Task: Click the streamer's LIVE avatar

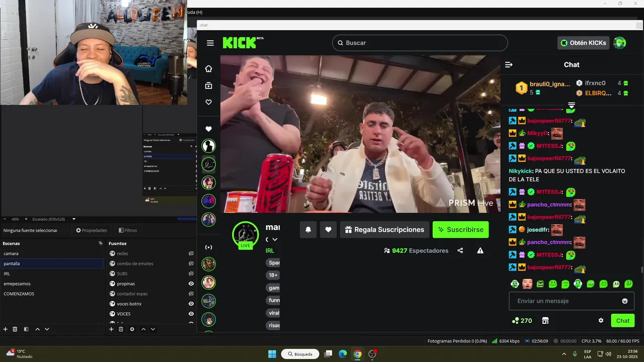Action: (x=245, y=234)
